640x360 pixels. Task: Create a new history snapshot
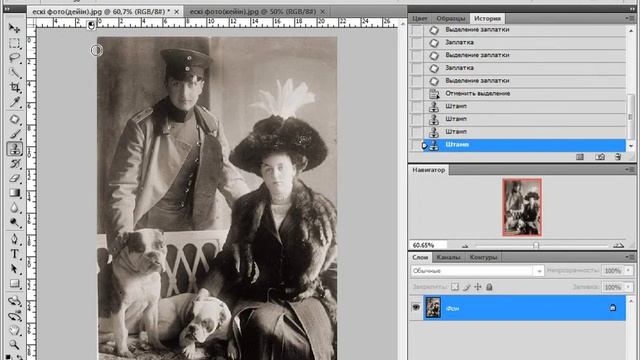pos(600,157)
